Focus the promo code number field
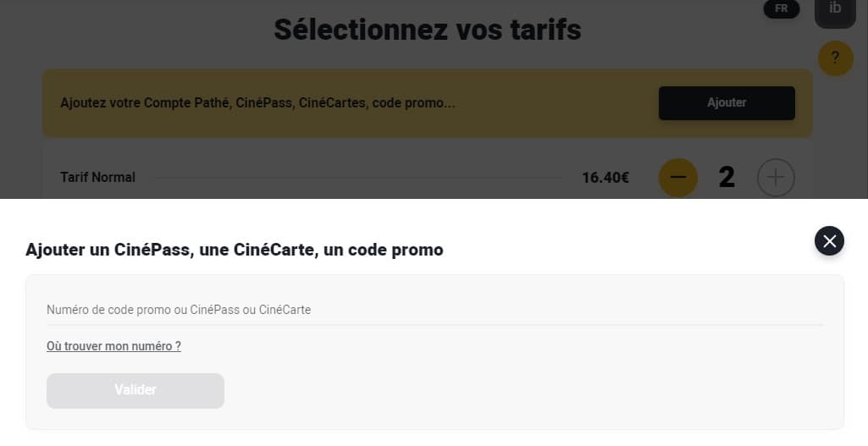 click(434, 310)
